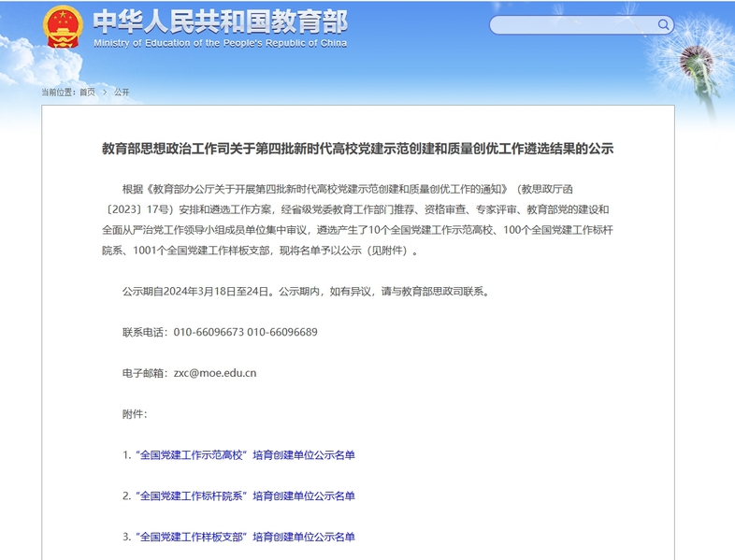Click the 附件 label

(x=134, y=413)
